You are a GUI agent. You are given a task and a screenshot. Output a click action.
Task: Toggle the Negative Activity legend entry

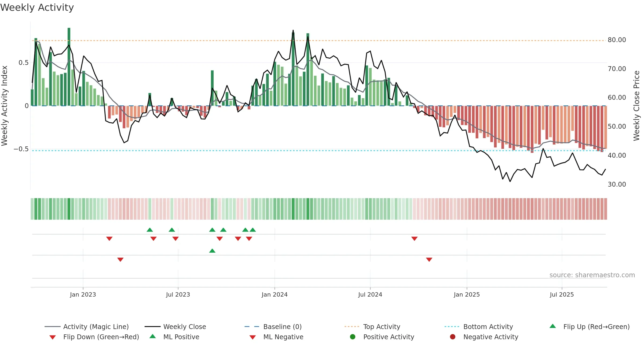[484, 337]
